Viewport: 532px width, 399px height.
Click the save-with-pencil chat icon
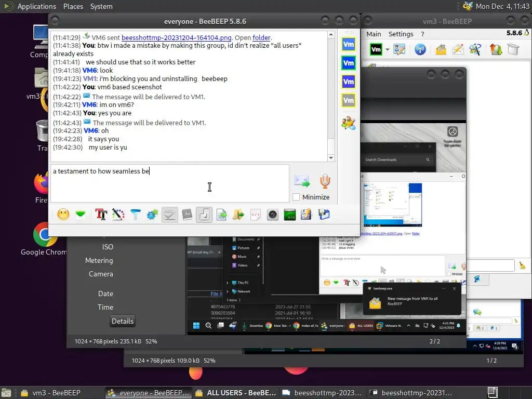[306, 215]
